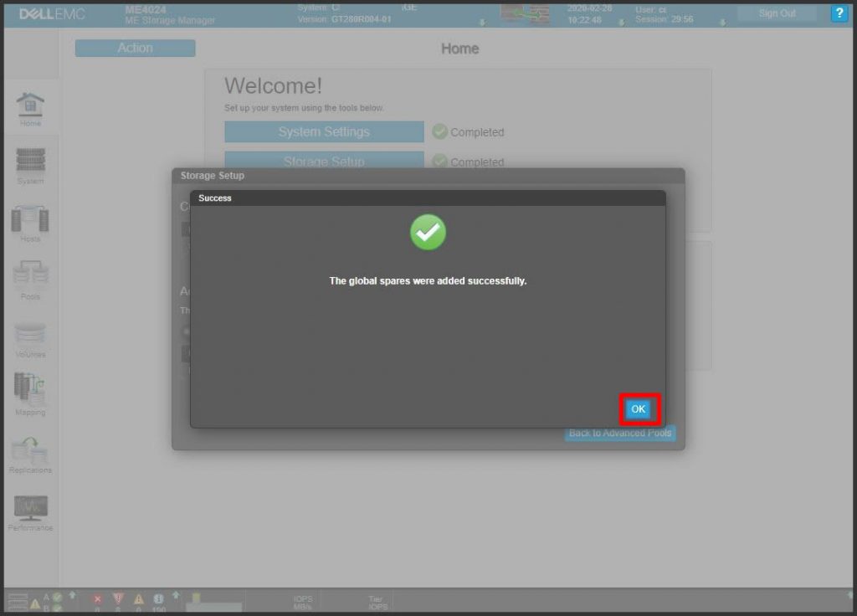Open the Performance sidebar icon
The height and width of the screenshot is (616, 857).
point(30,513)
